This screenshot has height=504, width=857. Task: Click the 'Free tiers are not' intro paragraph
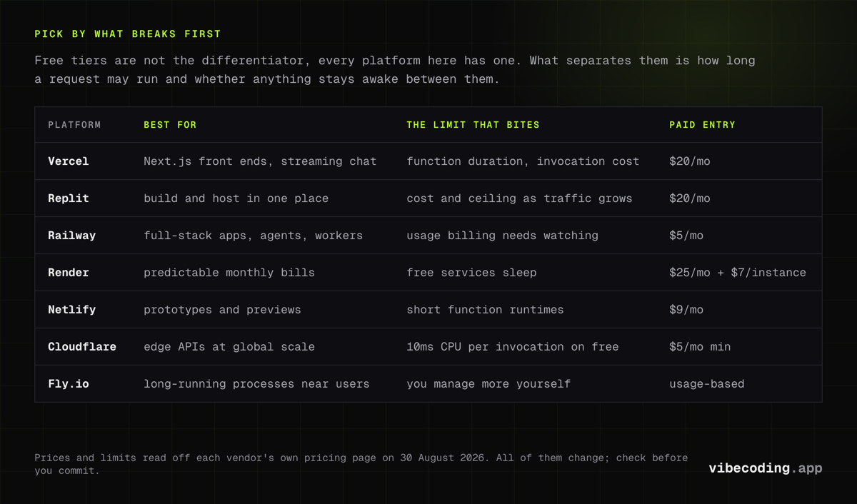pos(395,69)
